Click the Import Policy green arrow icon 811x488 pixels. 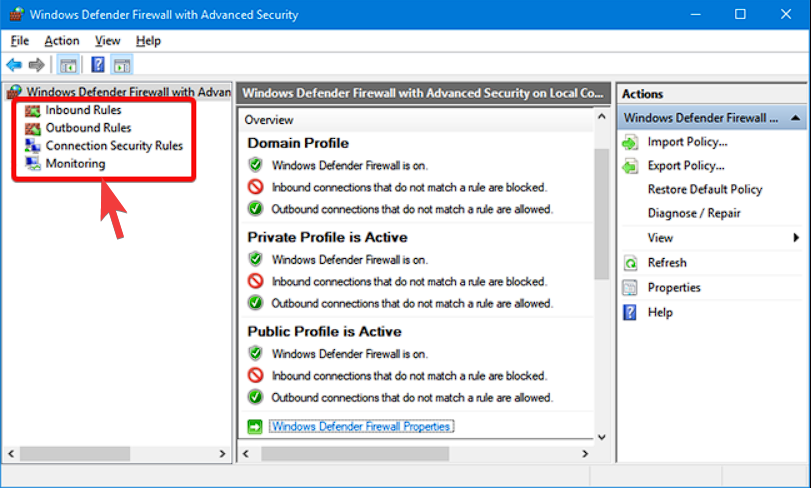point(630,142)
